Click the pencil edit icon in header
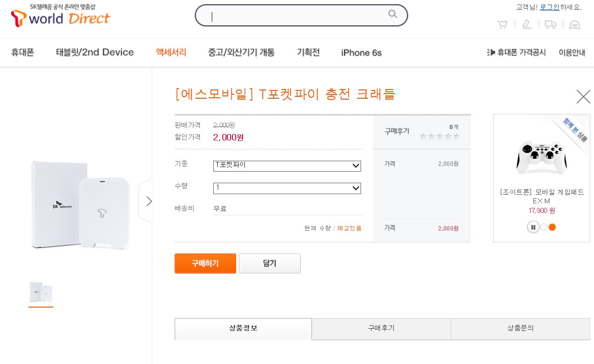The height and width of the screenshot is (364, 594). pyautogui.click(x=526, y=24)
